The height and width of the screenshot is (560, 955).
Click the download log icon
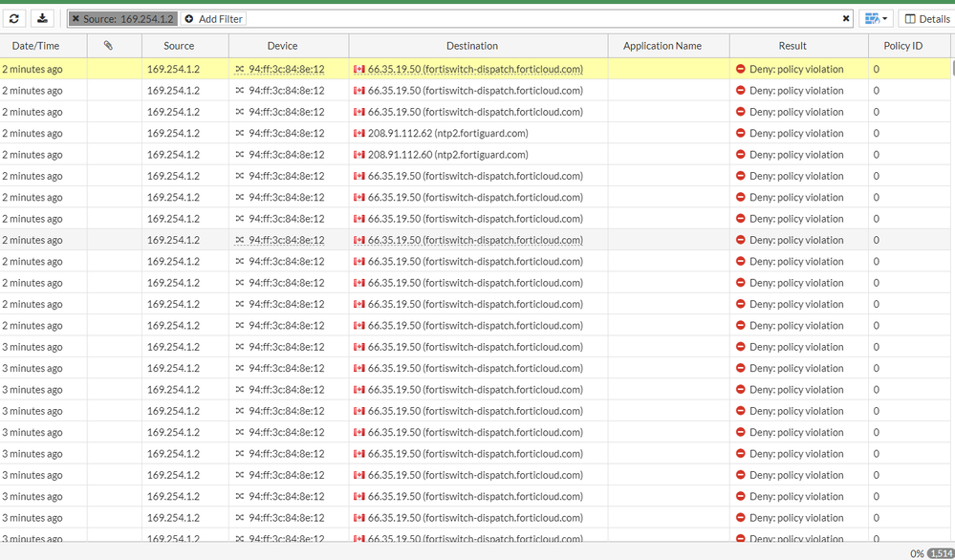[42, 18]
